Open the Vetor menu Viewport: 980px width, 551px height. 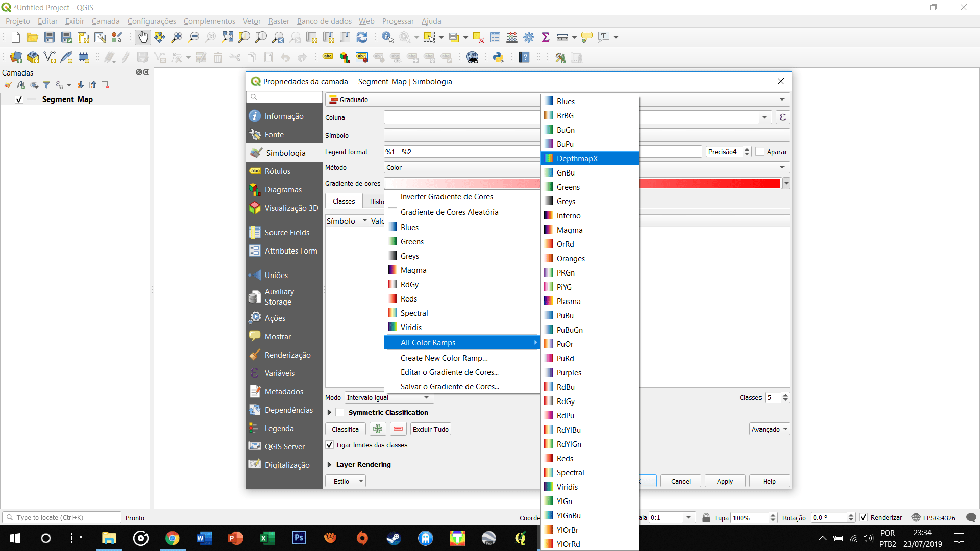point(251,21)
